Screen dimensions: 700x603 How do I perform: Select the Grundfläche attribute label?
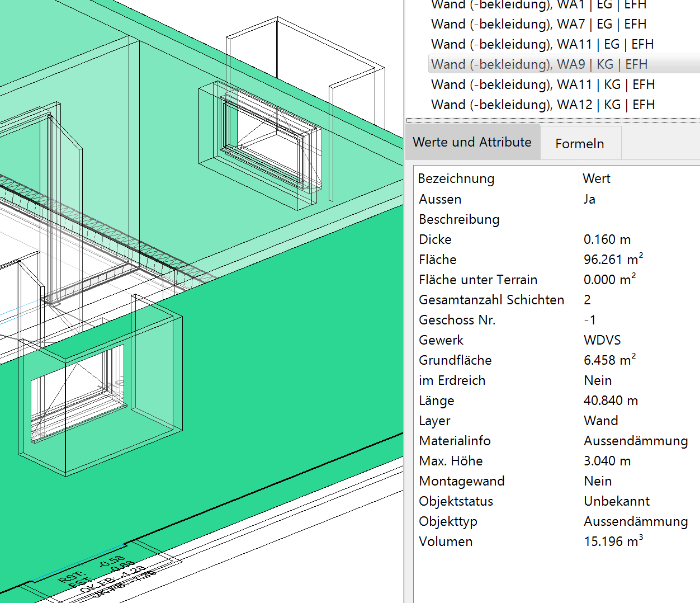tap(455, 360)
